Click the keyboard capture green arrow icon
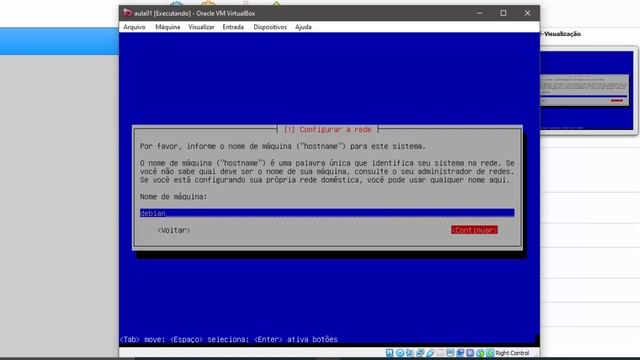Viewport: 640px width, 360px height. click(x=489, y=353)
